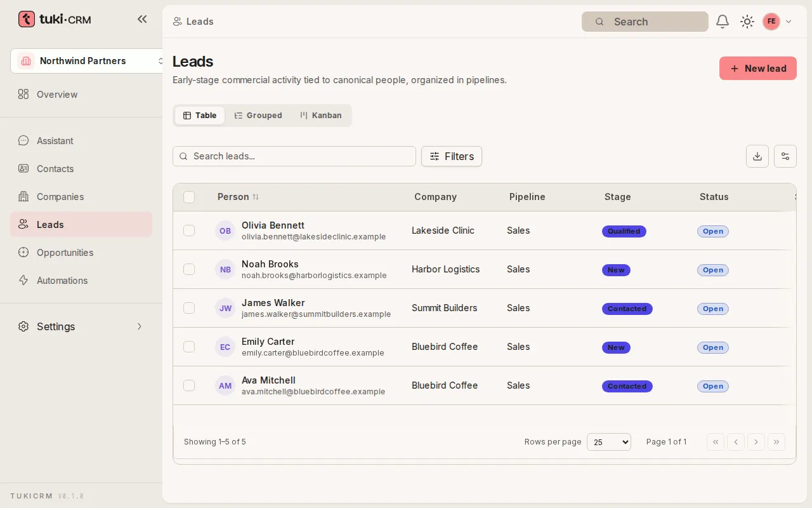This screenshot has width=812, height=508.
Task: Open the FE user avatar
Action: click(771, 22)
